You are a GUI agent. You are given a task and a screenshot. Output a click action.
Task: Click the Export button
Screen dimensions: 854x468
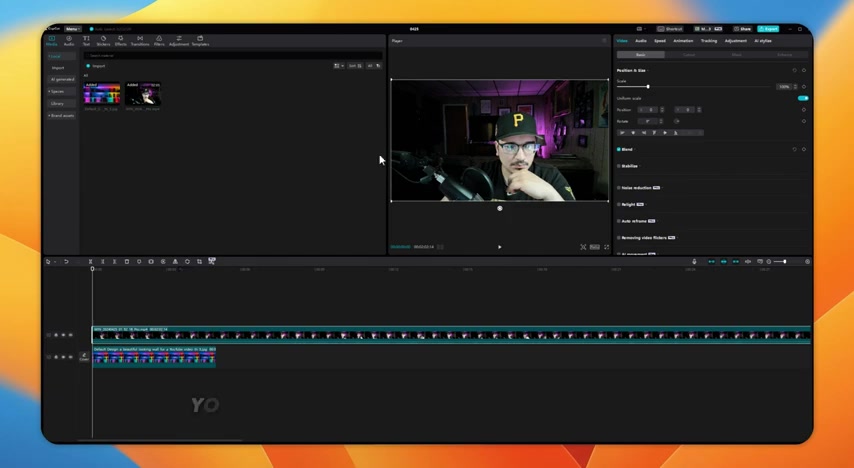[x=768, y=29]
